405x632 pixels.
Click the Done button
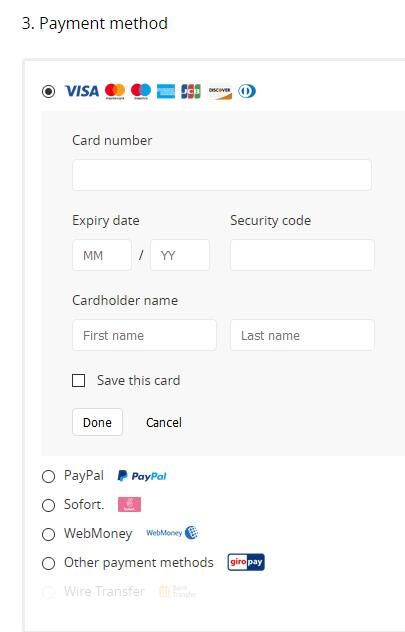97,422
